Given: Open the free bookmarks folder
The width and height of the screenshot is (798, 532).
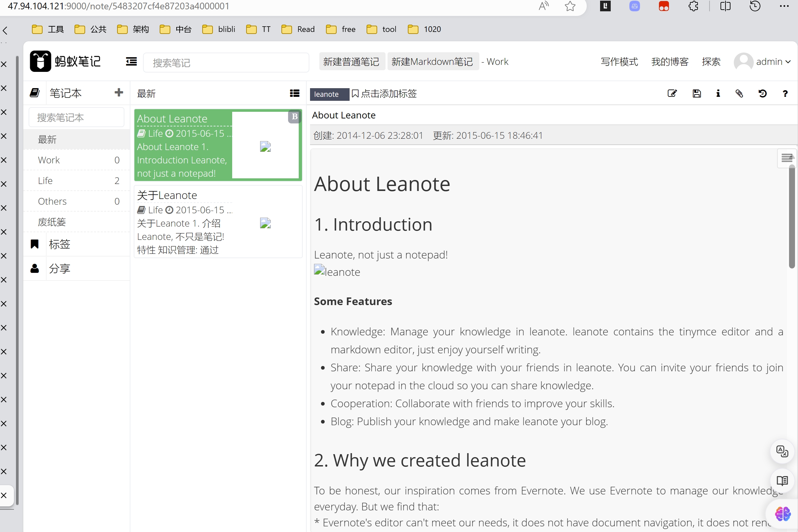Looking at the screenshot, I should coord(341,29).
